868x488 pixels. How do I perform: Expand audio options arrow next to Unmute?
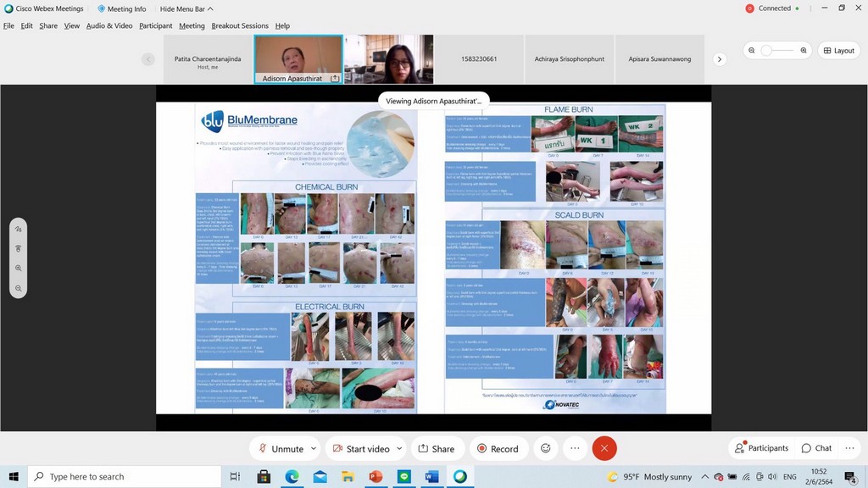pyautogui.click(x=314, y=448)
